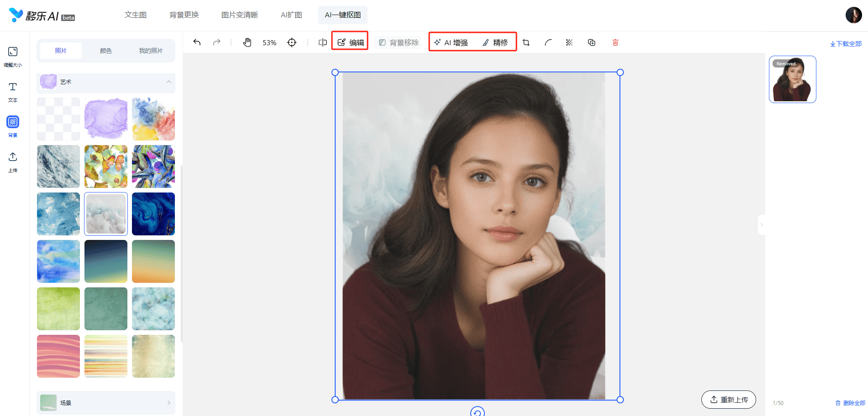The height and width of the screenshot is (416, 868).
Task: Choose the yellow ginkgo leaves background
Action: (106, 166)
